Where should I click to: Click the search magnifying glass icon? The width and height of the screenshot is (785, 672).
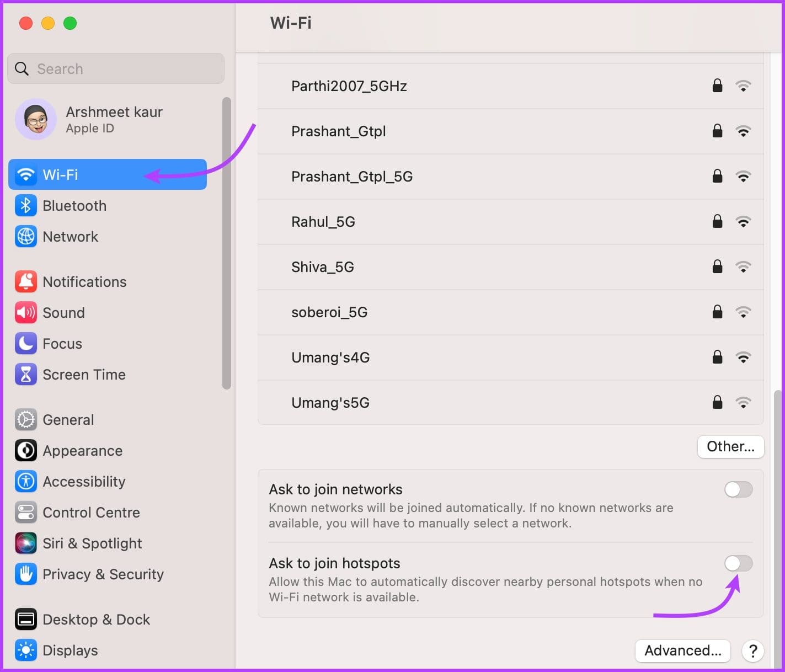22,68
